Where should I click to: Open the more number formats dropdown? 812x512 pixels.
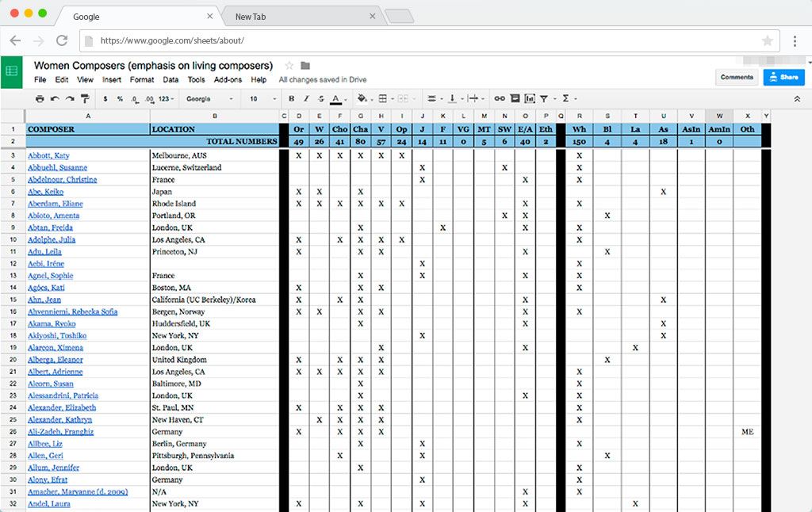(x=167, y=98)
